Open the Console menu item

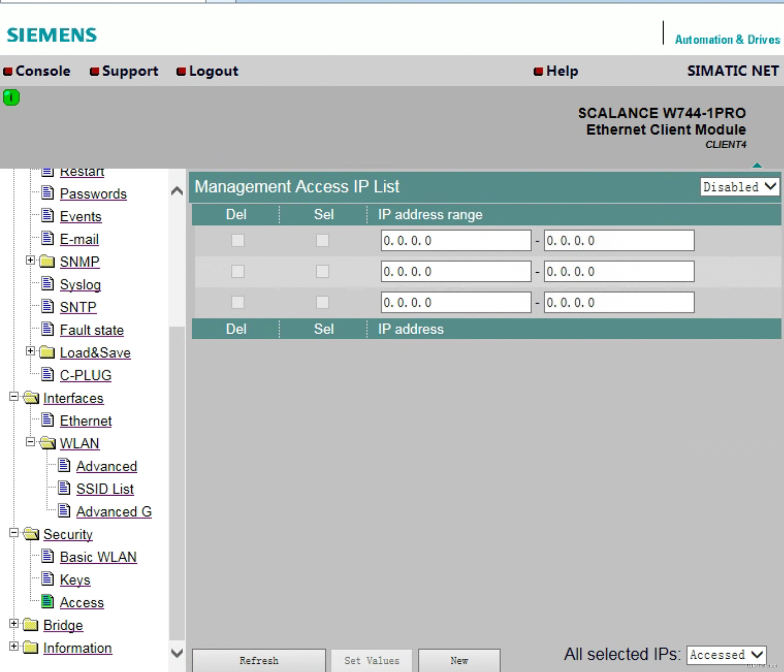tap(43, 71)
